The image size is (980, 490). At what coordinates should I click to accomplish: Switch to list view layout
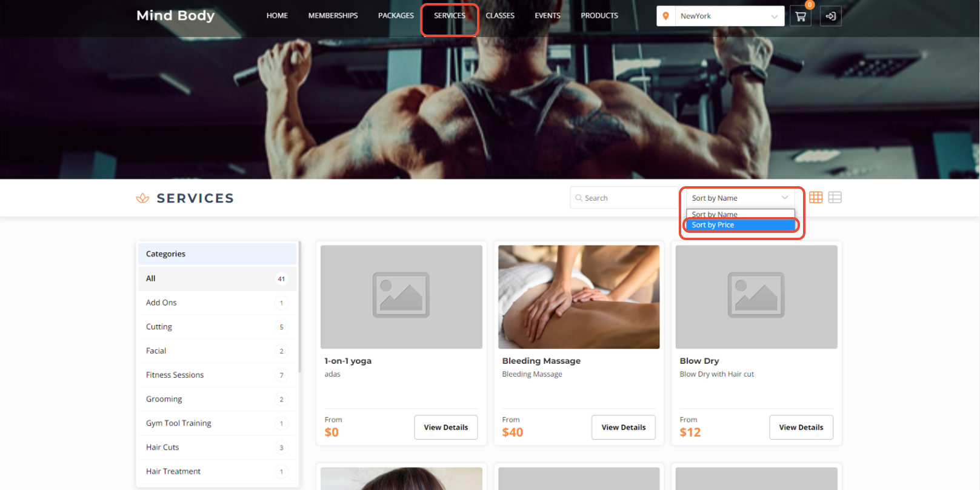click(835, 198)
